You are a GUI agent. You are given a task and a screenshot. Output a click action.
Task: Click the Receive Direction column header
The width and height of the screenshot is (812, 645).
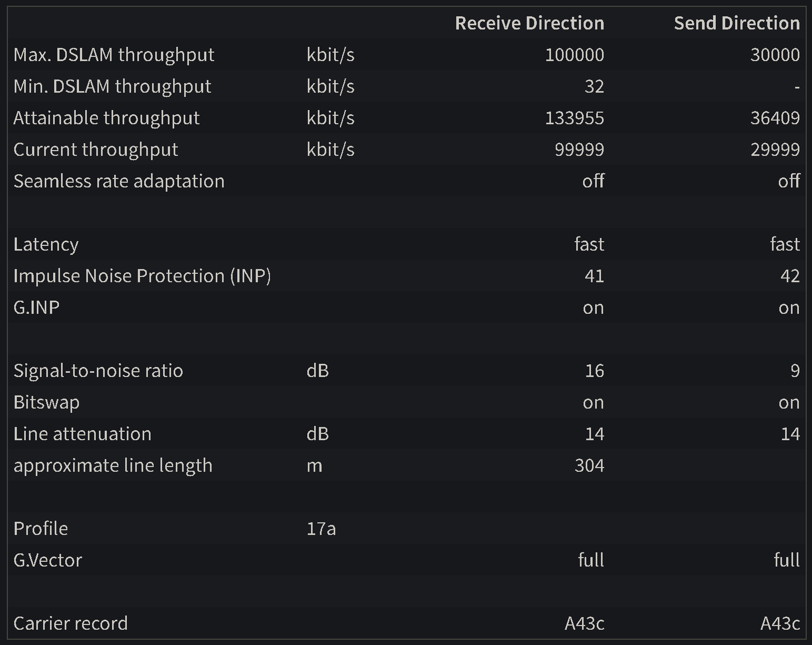click(x=529, y=23)
